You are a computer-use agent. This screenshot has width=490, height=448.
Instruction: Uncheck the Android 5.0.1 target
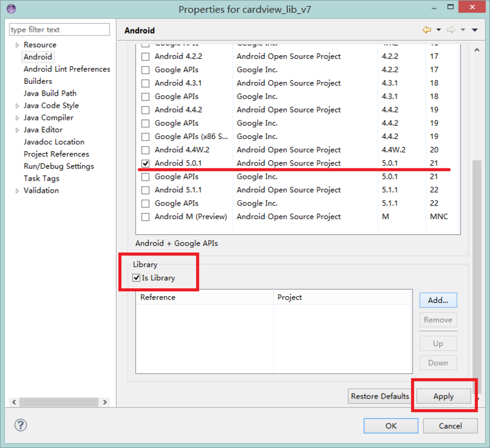tap(145, 163)
